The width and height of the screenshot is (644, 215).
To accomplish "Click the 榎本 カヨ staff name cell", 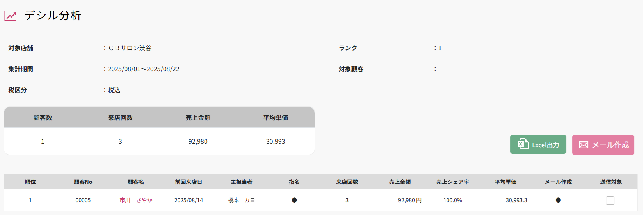I will click(x=242, y=200).
